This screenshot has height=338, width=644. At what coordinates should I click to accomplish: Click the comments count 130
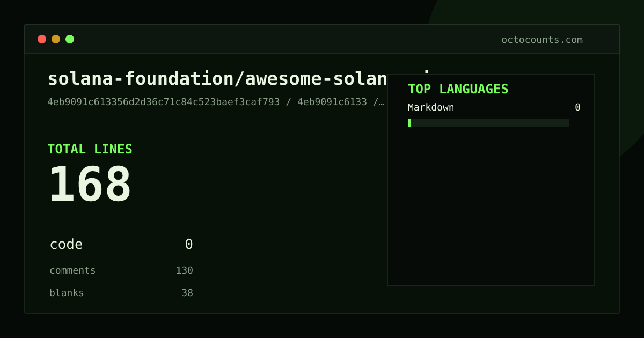[184, 270]
